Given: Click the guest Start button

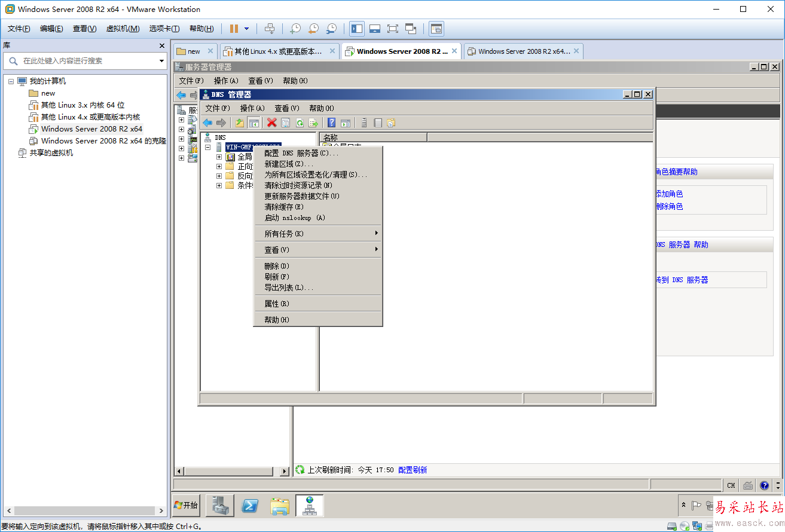Looking at the screenshot, I should point(186,505).
